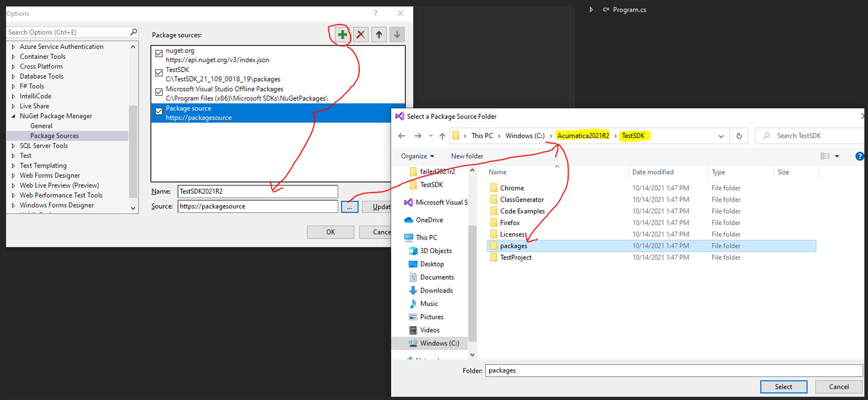Click This PC breadcrumb segment

[x=482, y=136]
